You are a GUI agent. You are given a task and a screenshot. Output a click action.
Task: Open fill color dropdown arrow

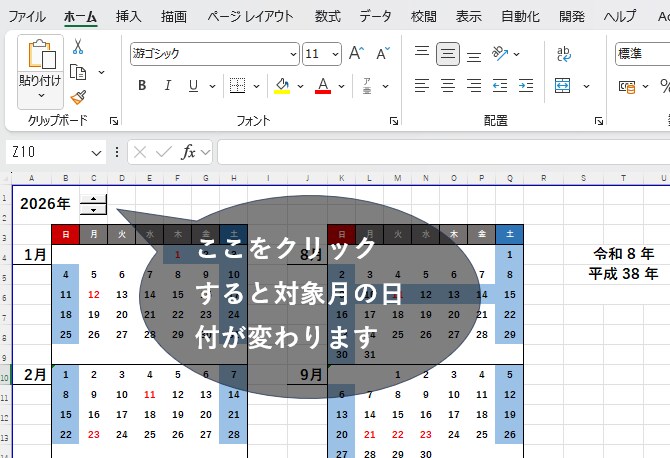tap(300, 86)
